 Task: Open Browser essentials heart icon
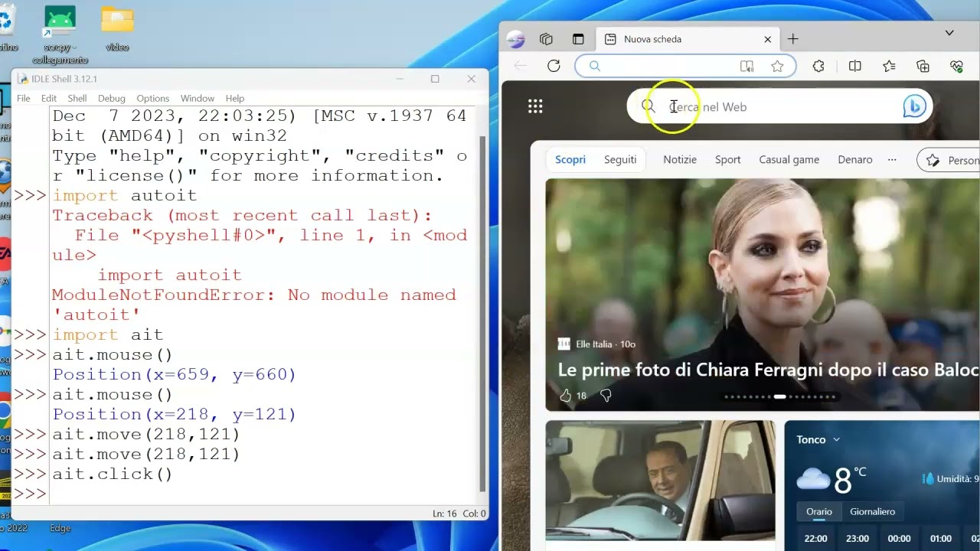tap(956, 67)
